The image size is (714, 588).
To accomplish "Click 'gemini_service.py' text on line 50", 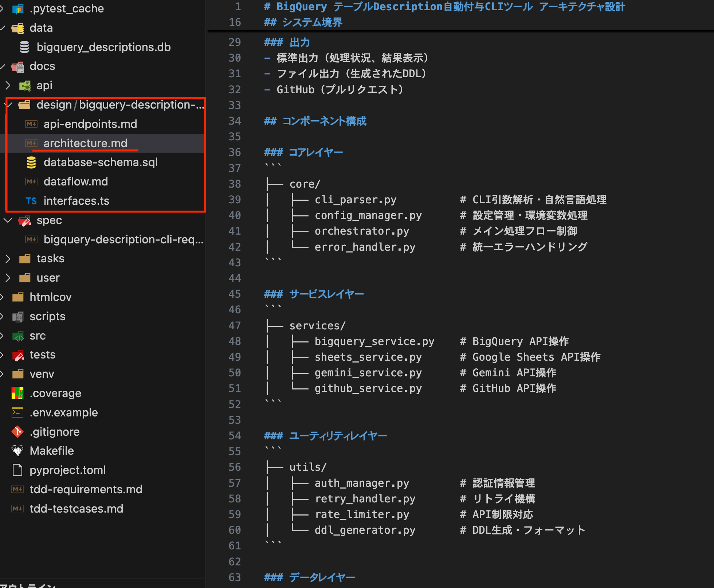I will (x=368, y=373).
